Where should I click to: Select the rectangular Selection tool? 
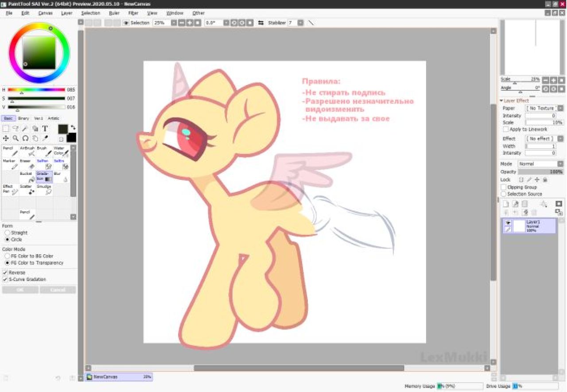(6, 128)
